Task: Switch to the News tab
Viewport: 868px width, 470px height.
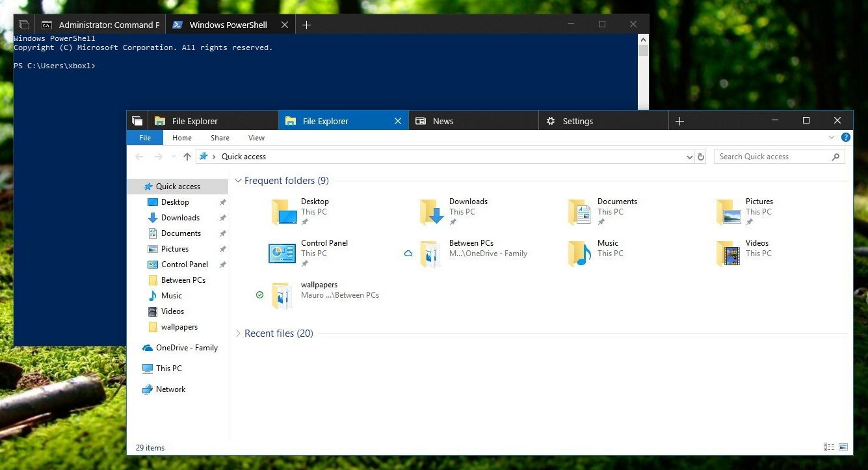Action: pos(473,121)
